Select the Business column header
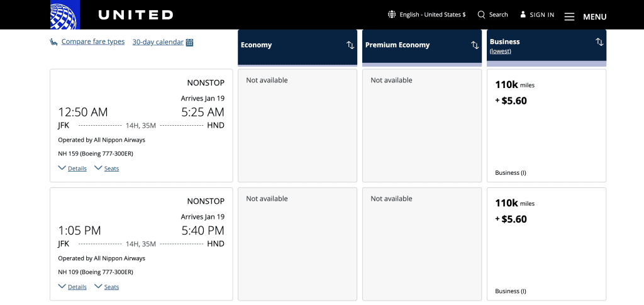The width and height of the screenshot is (644, 305). click(x=547, y=47)
